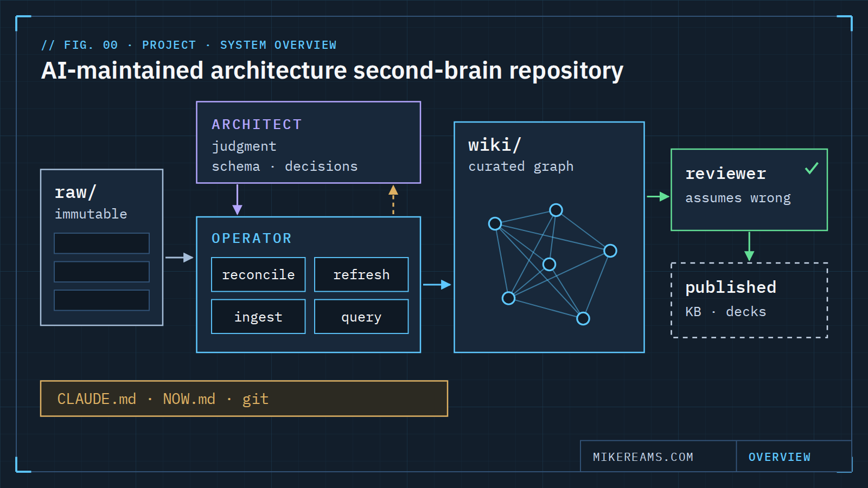The width and height of the screenshot is (868, 488).
Task: Click the reviewer title text
Action: (726, 173)
